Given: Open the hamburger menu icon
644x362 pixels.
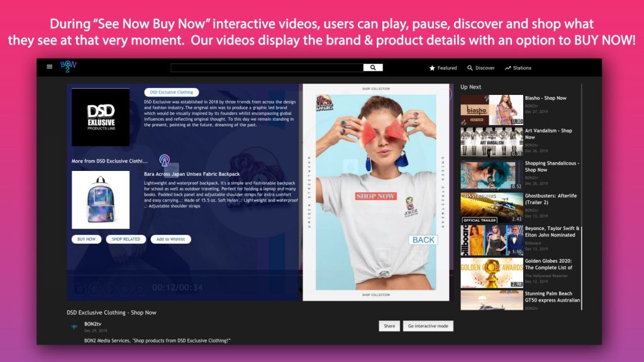Looking at the screenshot, I should (x=49, y=67).
